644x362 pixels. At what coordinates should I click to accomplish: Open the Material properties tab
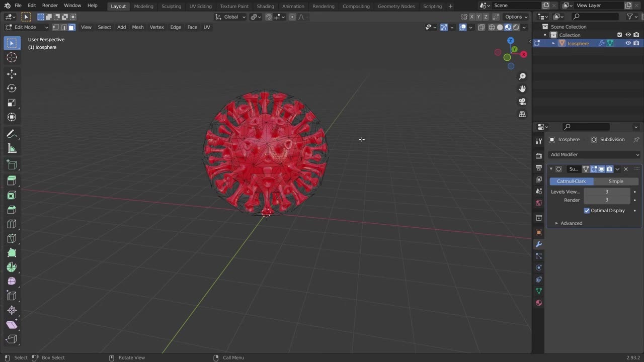click(x=539, y=303)
